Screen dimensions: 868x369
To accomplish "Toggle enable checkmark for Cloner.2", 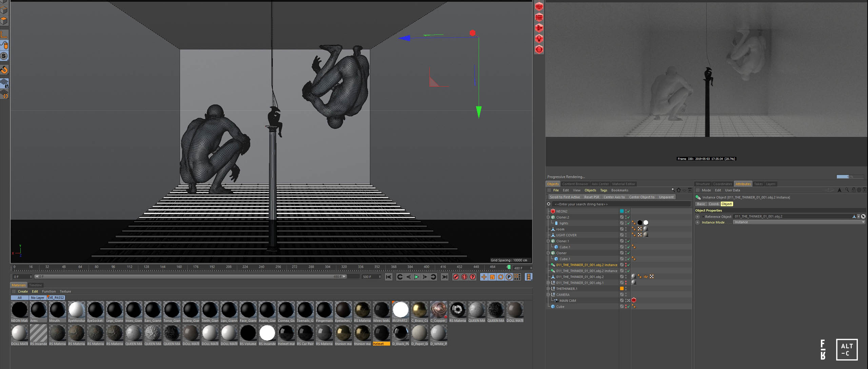I will click(x=628, y=217).
